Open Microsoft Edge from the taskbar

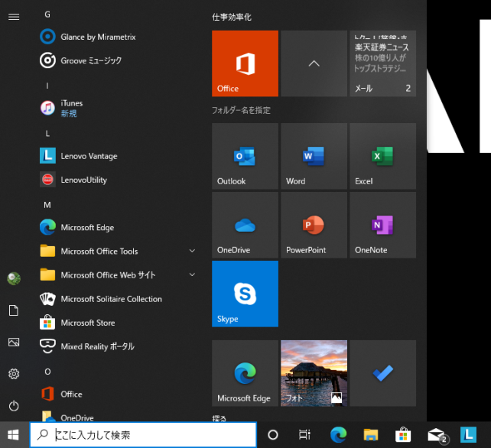tap(339, 435)
